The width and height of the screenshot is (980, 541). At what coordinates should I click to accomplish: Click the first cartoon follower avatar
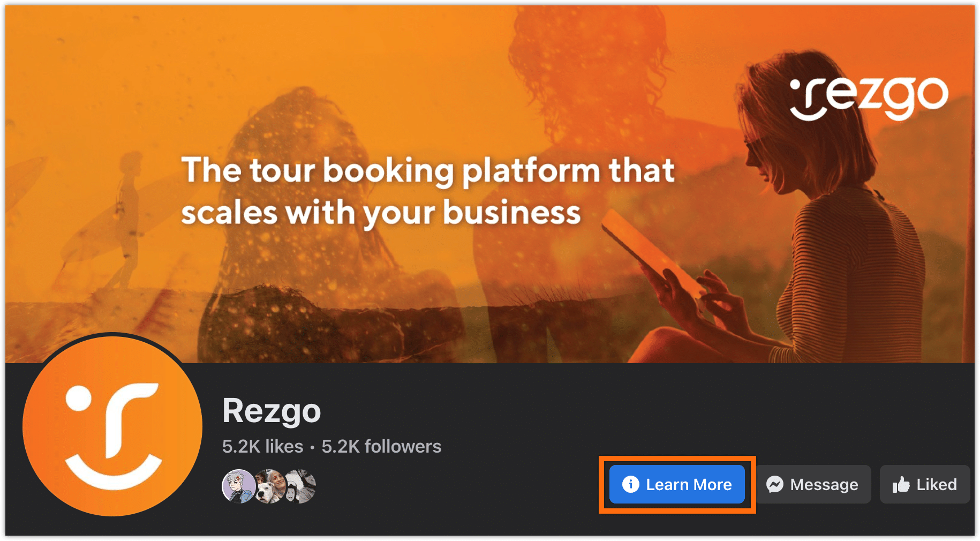[239, 486]
